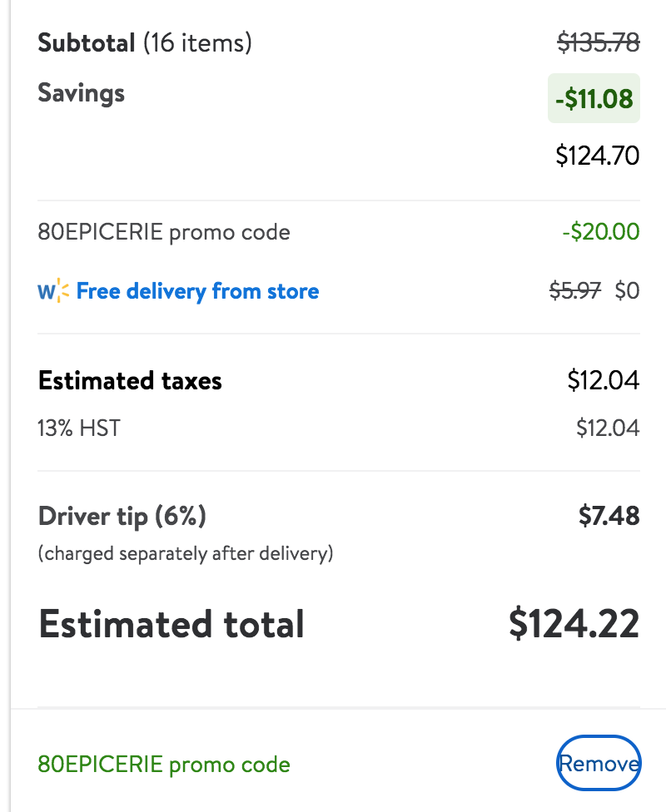Select the Subtotal (16 items) label
The width and height of the screenshot is (666, 812).
(x=145, y=42)
